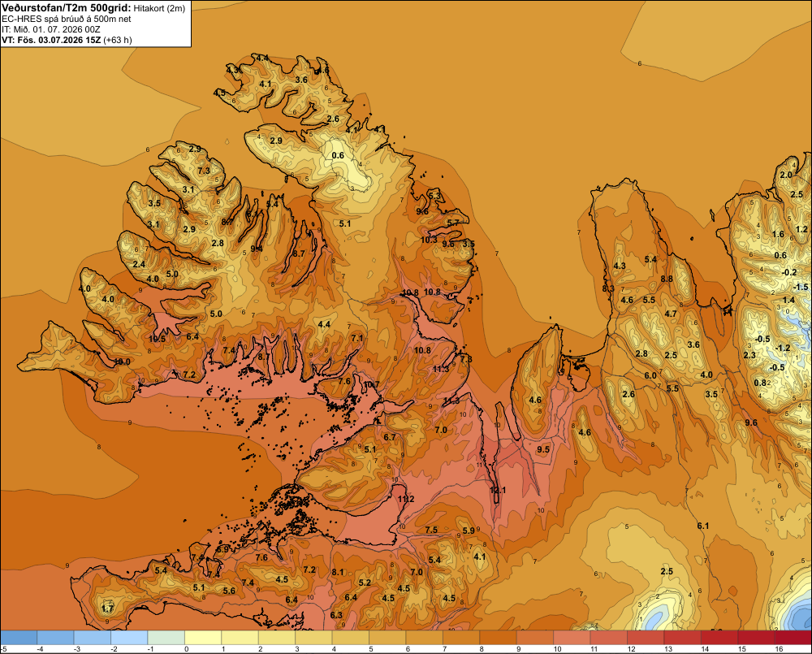Select the "-1.5" temperature reading
Screen dimensions: 812x654
pyautogui.click(x=801, y=287)
